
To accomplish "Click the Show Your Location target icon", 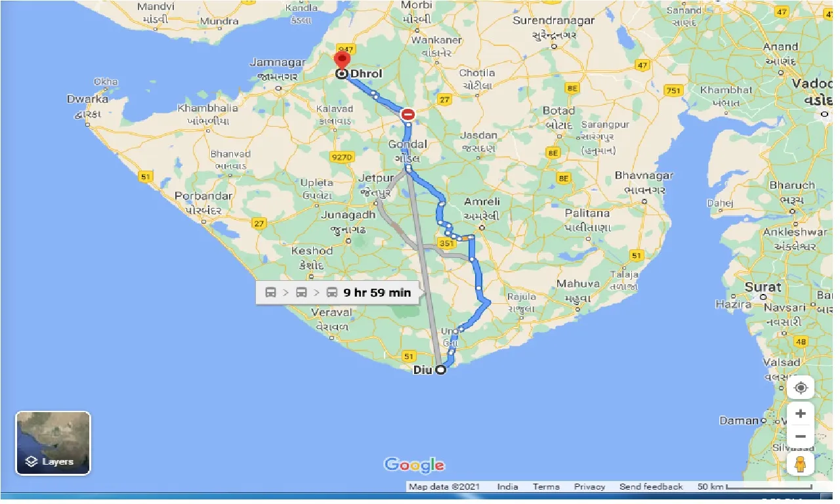I will pos(801,387).
